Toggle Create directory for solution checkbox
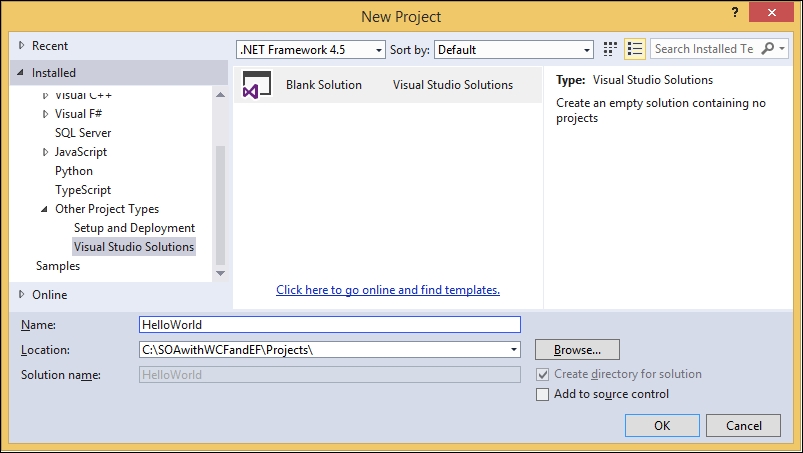Screen dimensions: 803x453 coord(542,375)
